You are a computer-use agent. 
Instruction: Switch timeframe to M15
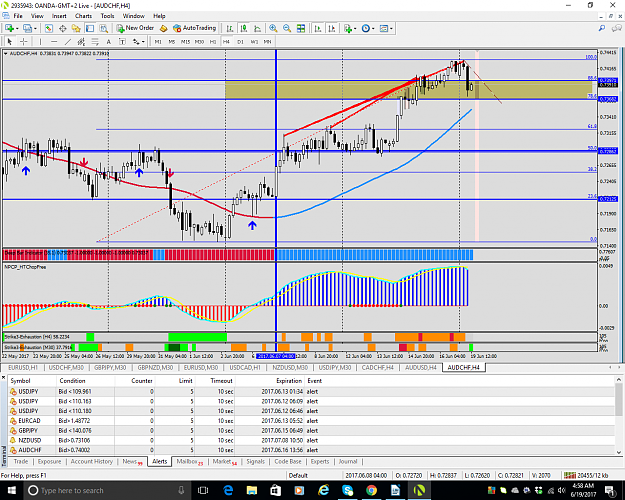(x=185, y=41)
